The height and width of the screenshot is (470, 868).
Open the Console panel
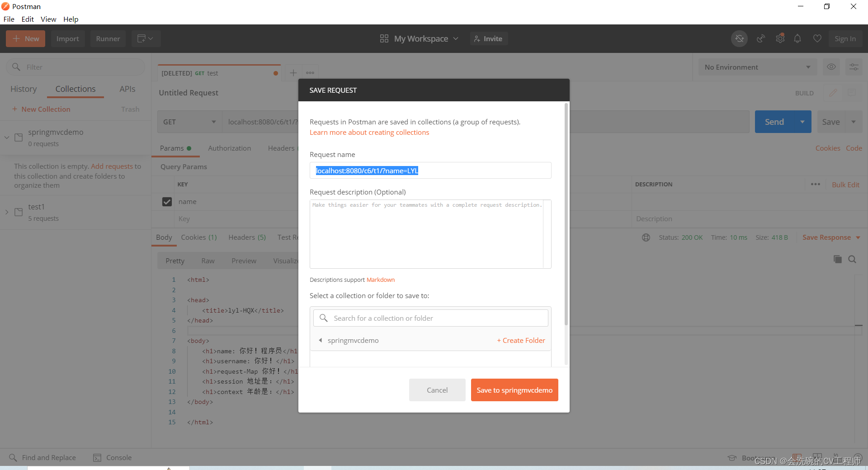coord(113,458)
